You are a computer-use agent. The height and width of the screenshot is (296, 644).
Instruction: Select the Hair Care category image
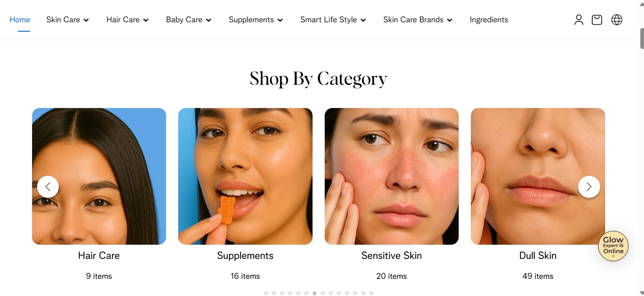[x=99, y=176]
